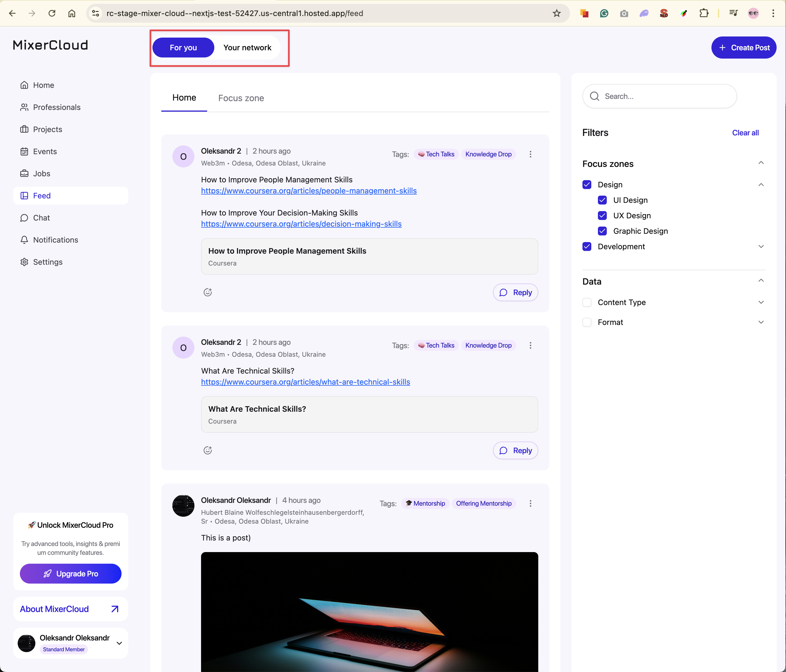Image resolution: width=786 pixels, height=672 pixels.
Task: Uncheck the Development focus zone checkbox
Action: (587, 247)
